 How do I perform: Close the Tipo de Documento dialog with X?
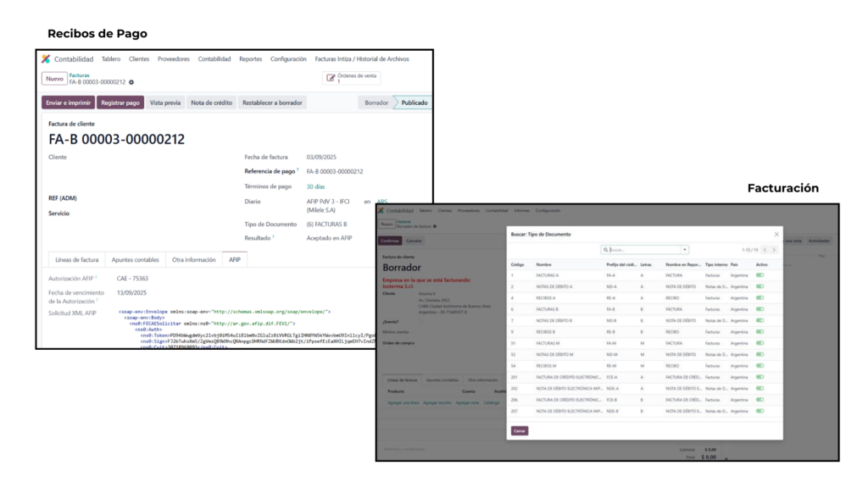pos(776,234)
